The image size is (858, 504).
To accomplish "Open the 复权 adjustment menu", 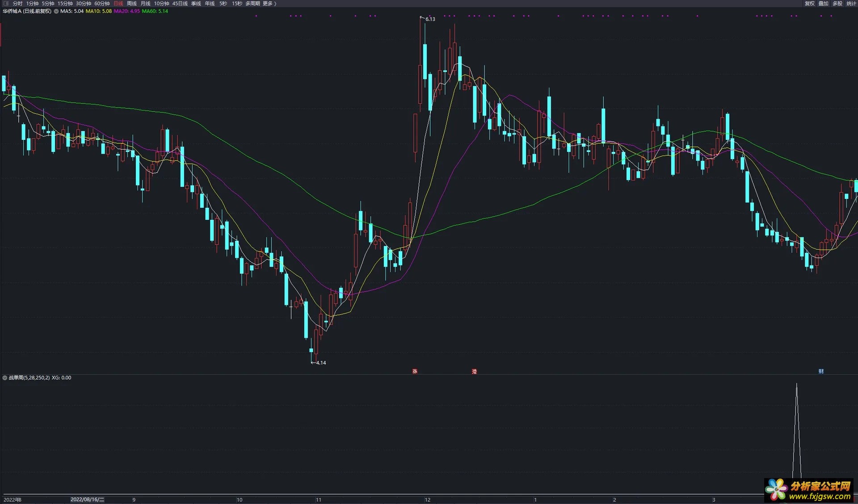I will click(810, 4).
